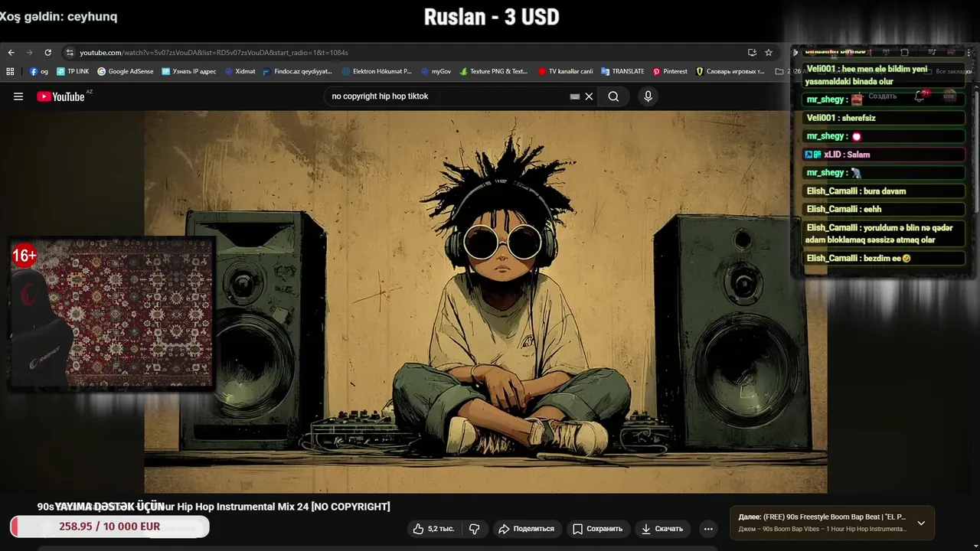Click the Поделиться share button
Viewport: 980px width, 551px height.
[x=527, y=529]
